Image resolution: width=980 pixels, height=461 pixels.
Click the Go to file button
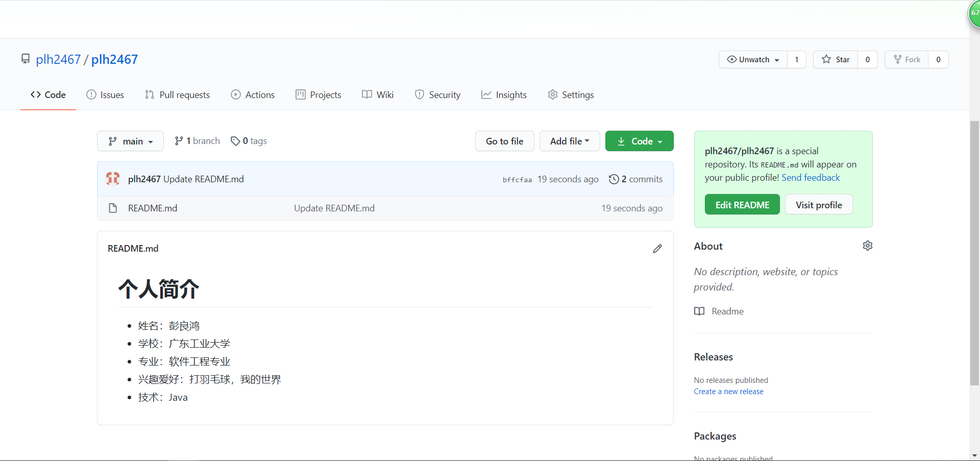pos(504,141)
